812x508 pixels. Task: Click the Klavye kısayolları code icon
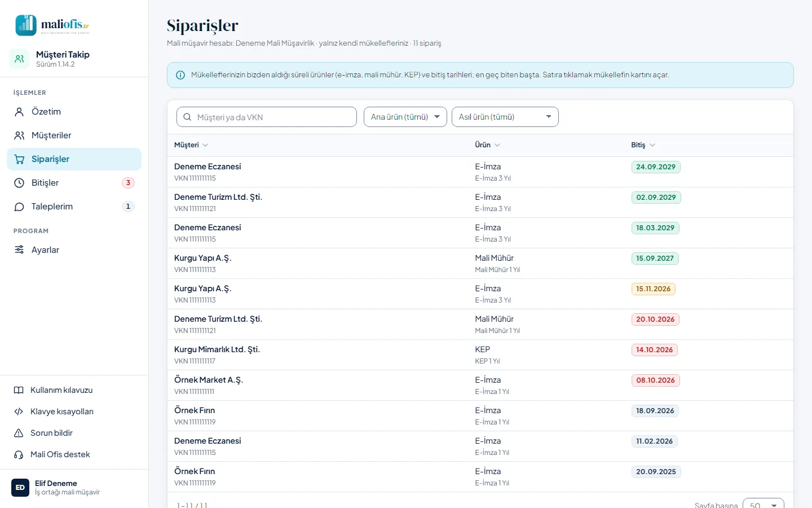[x=19, y=411]
